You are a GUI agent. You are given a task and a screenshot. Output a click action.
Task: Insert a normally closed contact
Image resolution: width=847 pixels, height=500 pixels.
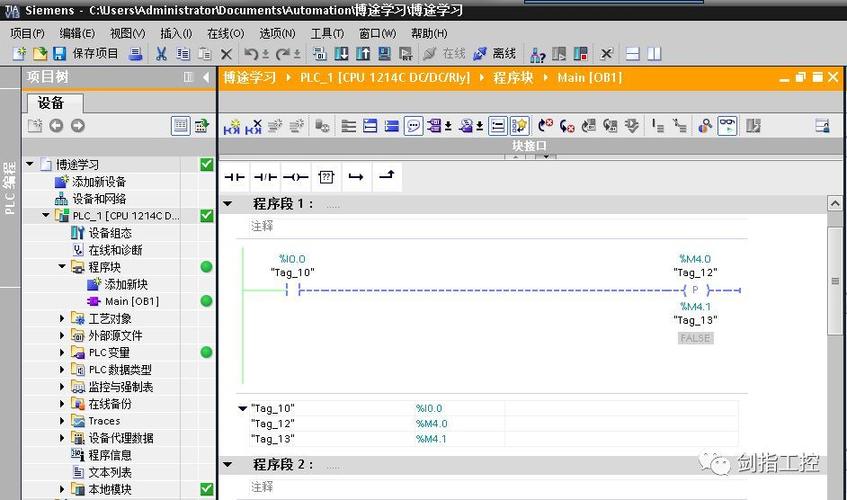(265, 177)
